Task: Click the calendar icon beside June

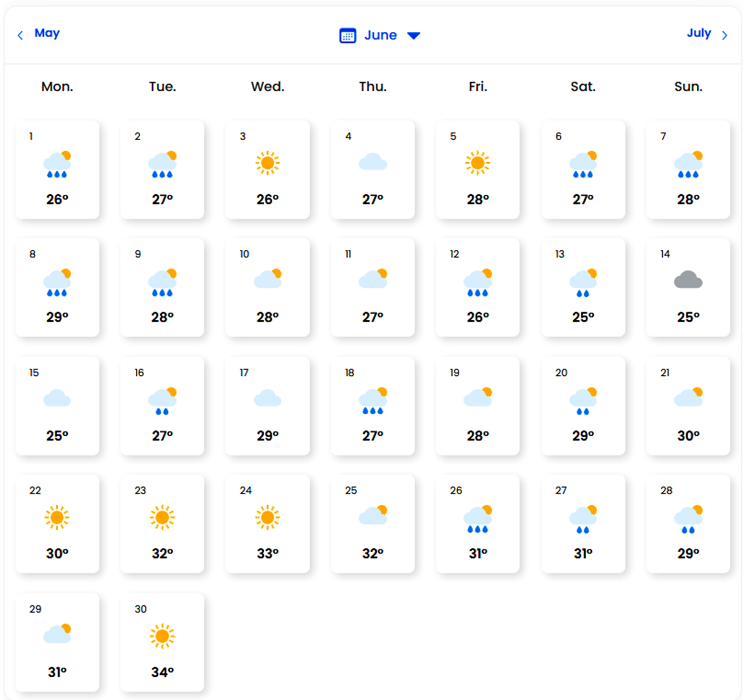Action: pyautogui.click(x=347, y=36)
